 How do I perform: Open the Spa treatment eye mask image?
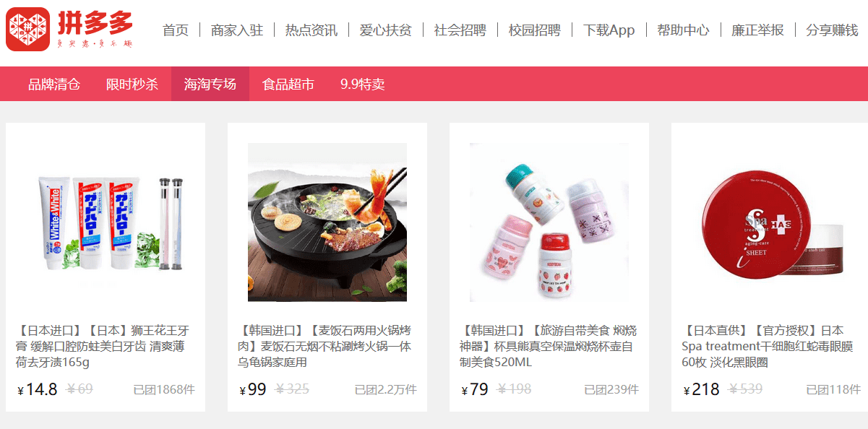(771, 222)
